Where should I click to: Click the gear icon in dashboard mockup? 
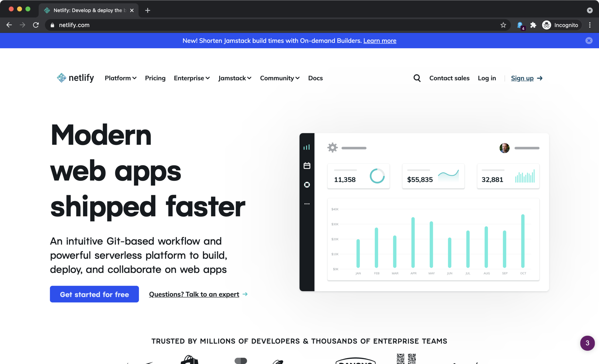tap(332, 148)
